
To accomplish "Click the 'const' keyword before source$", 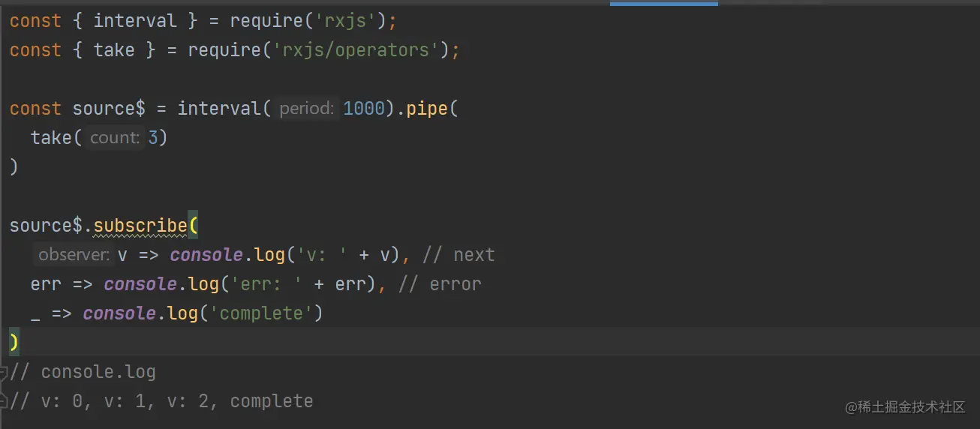I will point(35,109).
